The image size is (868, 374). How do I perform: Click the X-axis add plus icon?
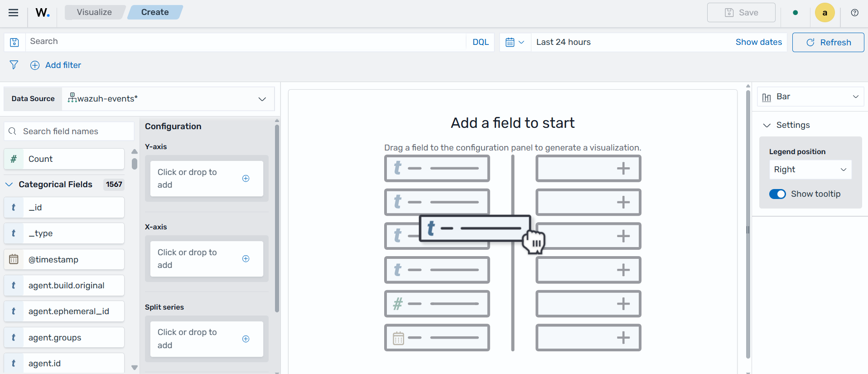(246, 259)
